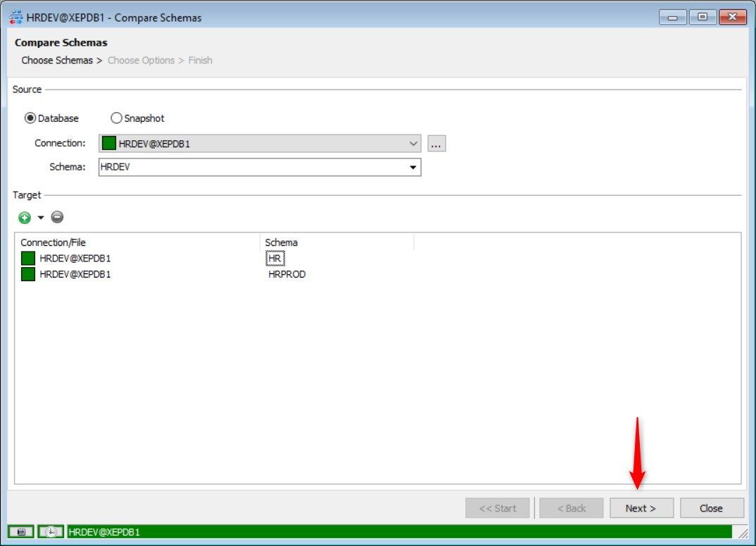Click the green add target icon
756x546 pixels.
pyautogui.click(x=25, y=218)
